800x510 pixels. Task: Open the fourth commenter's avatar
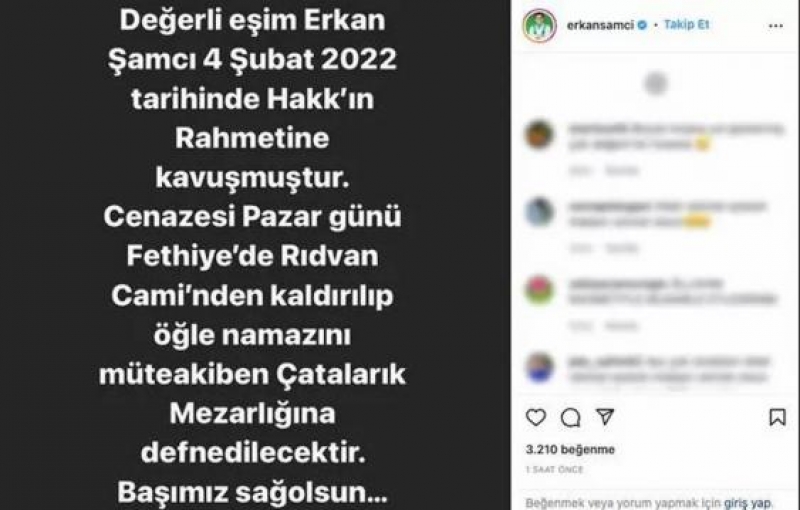click(x=539, y=367)
